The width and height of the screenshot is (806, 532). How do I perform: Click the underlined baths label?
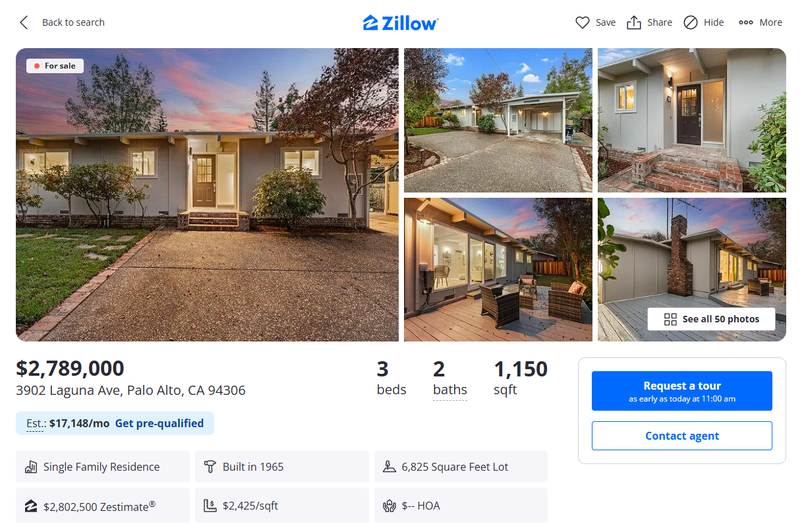point(450,390)
